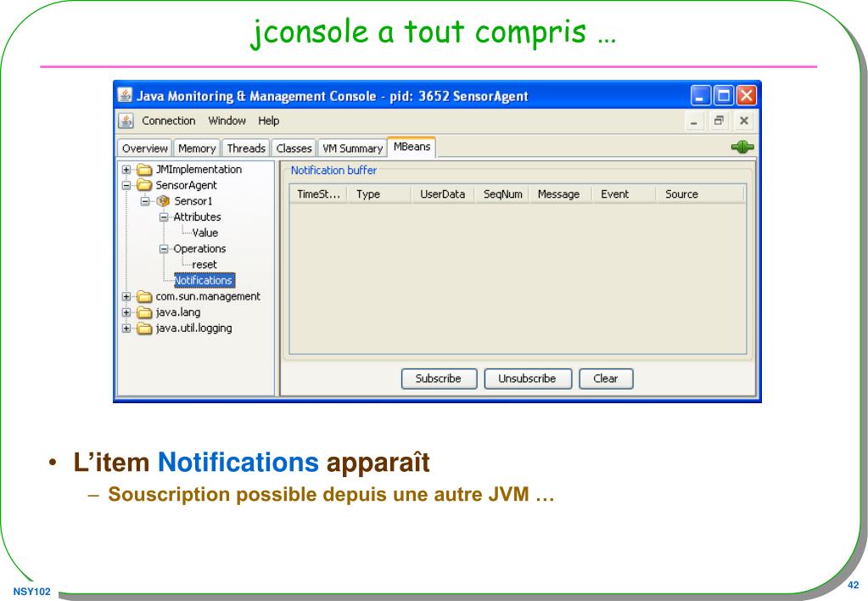Click the Event column header
Screen dimensions: 868x601
(624, 194)
